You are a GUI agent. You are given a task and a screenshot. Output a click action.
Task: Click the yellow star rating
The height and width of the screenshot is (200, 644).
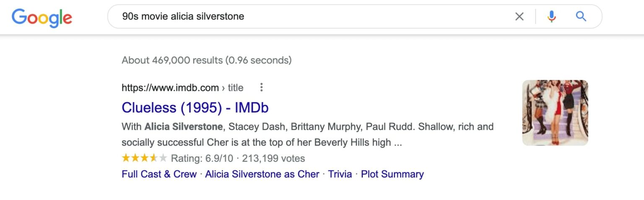click(x=144, y=159)
